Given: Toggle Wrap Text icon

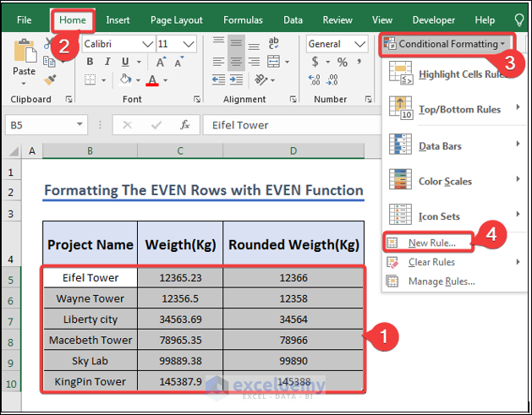Looking at the screenshot, I should pos(273,43).
